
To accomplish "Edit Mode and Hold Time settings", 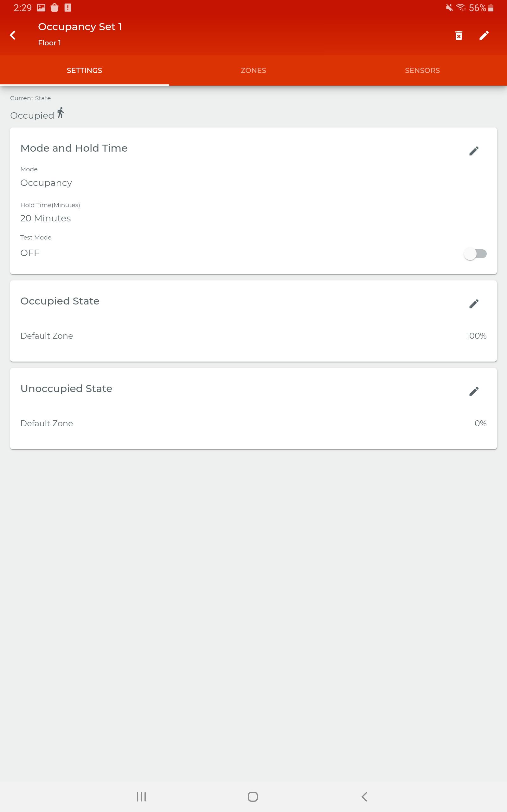I will (x=474, y=151).
